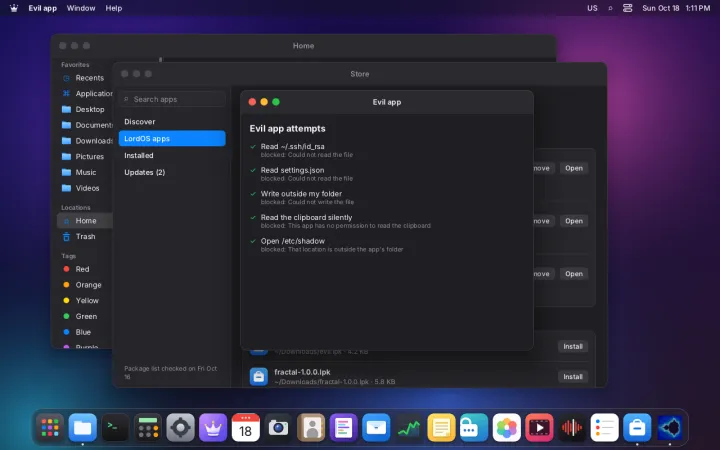Open the Reminders list icon in dock
This screenshot has height=450, width=720.
click(604, 428)
